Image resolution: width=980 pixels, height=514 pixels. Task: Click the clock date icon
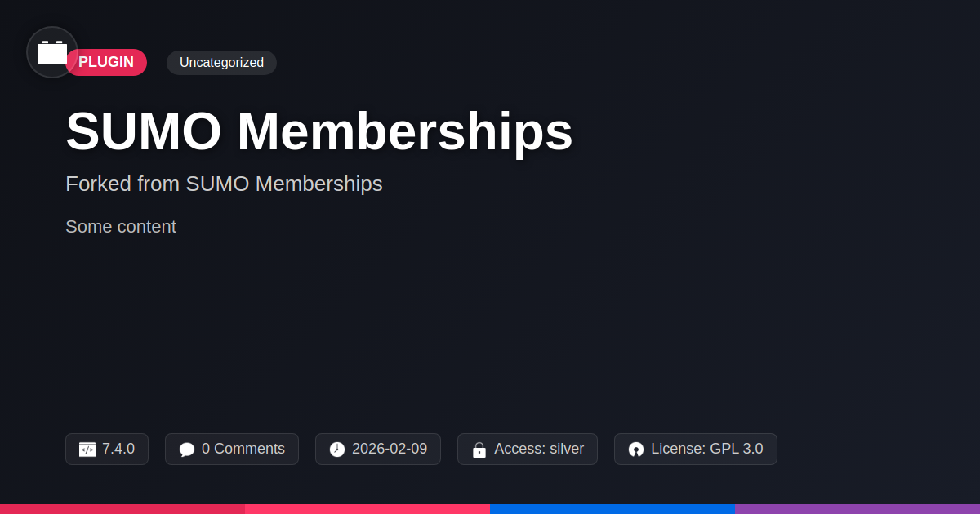tap(337, 450)
